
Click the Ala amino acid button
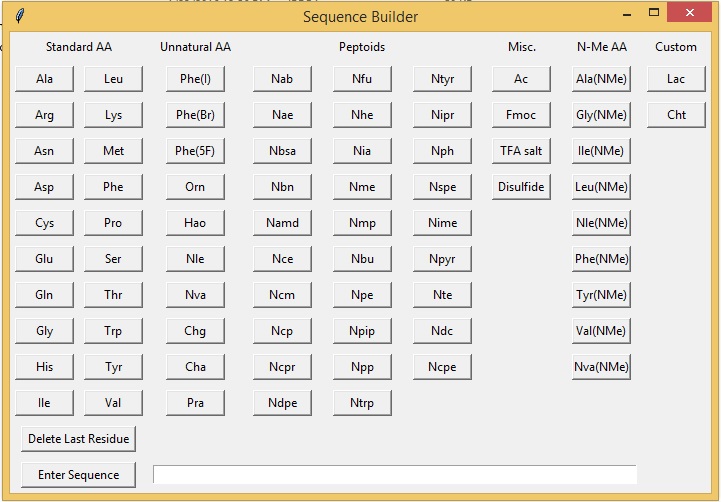coord(44,79)
